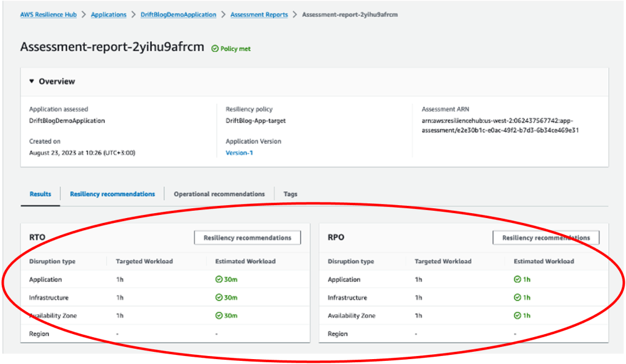Click RTO Availability Zone green check icon
Image resolution: width=626 pixels, height=364 pixels.
(219, 316)
